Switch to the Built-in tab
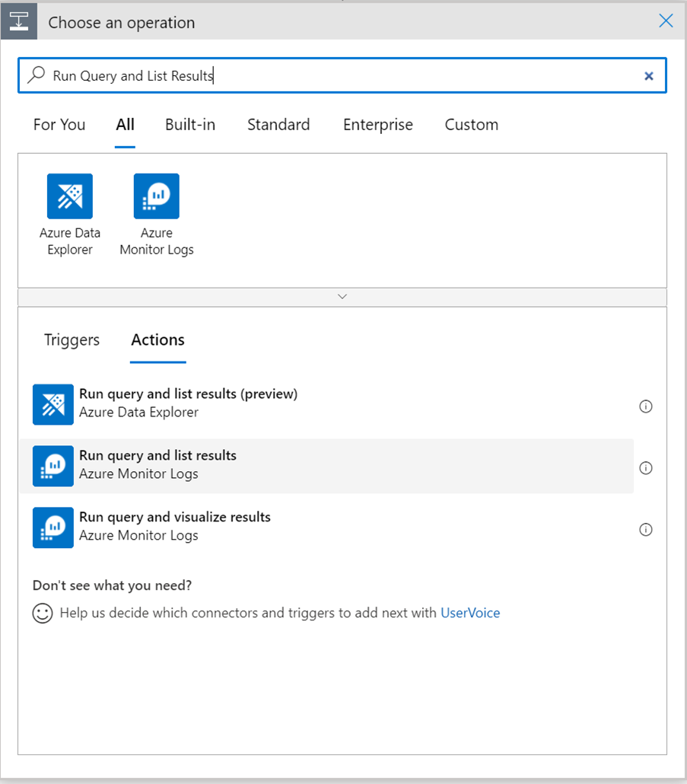Viewport: 687px width, 784px height. (190, 125)
